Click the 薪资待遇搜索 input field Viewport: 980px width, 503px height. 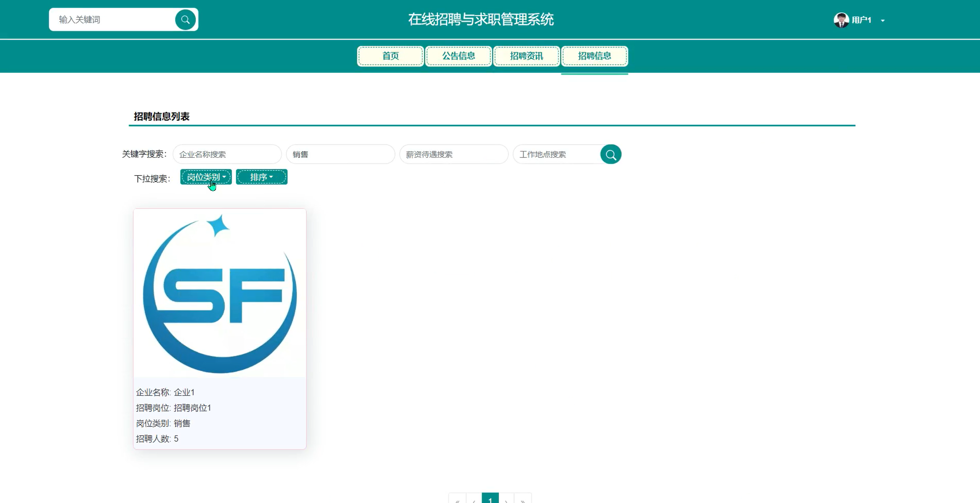tap(453, 154)
